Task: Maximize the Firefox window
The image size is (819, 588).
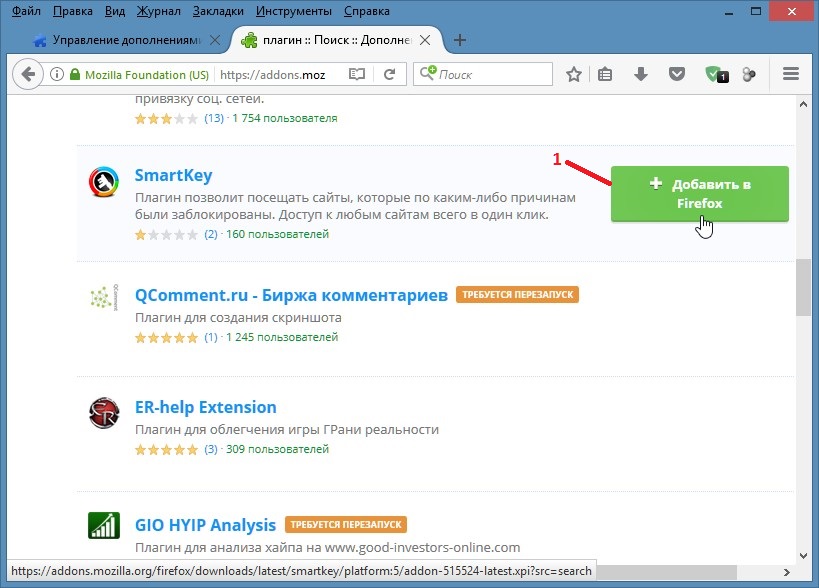Action: (756, 11)
